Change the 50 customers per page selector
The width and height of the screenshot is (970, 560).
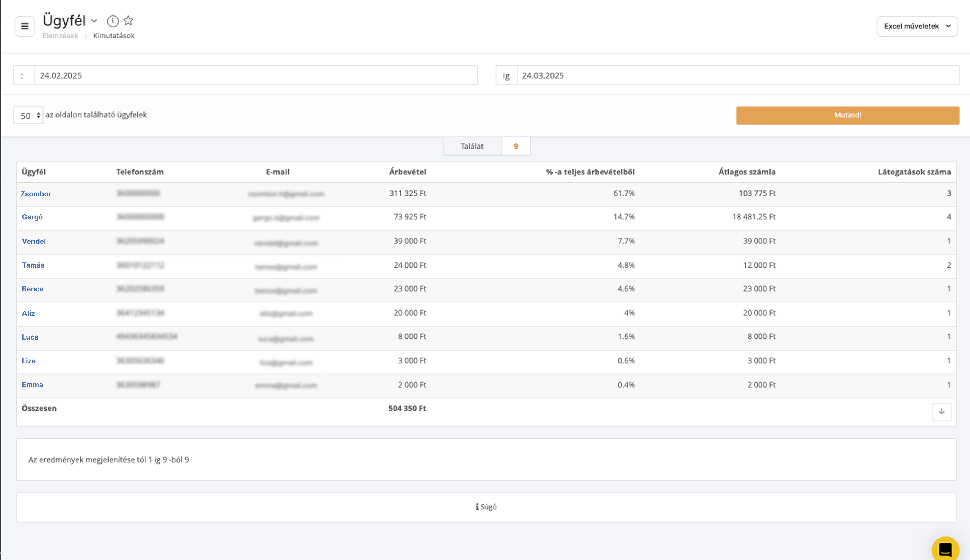pyautogui.click(x=28, y=116)
